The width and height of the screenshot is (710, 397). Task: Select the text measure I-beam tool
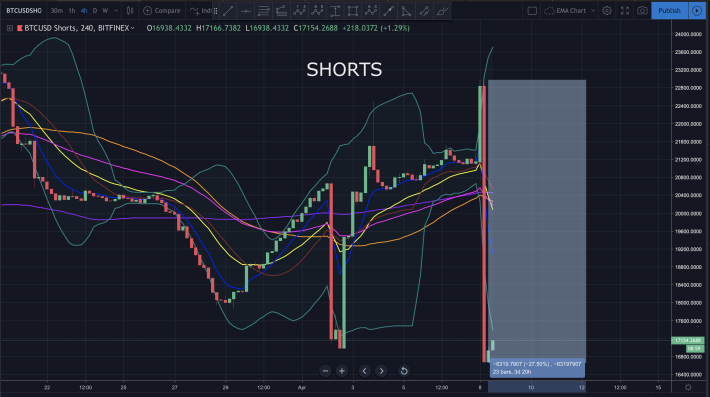coord(335,11)
